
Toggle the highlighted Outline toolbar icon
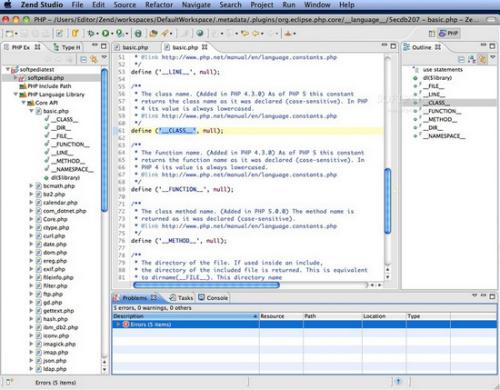point(482,60)
